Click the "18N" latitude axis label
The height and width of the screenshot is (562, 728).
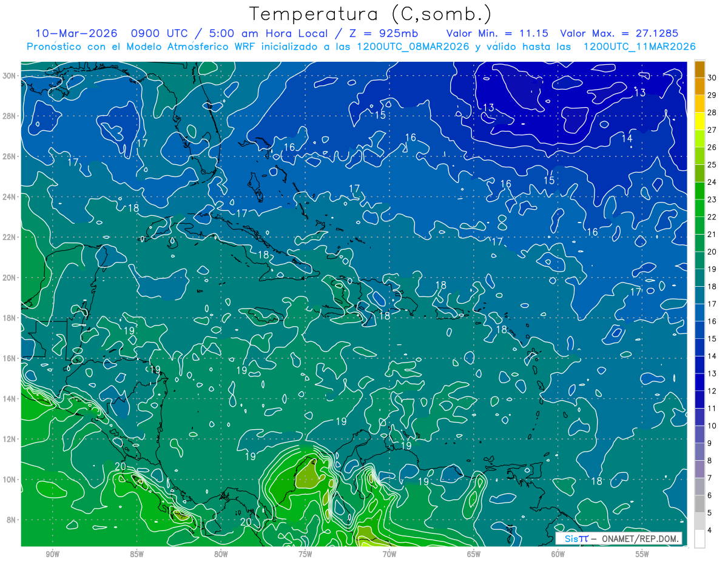pyautogui.click(x=10, y=318)
